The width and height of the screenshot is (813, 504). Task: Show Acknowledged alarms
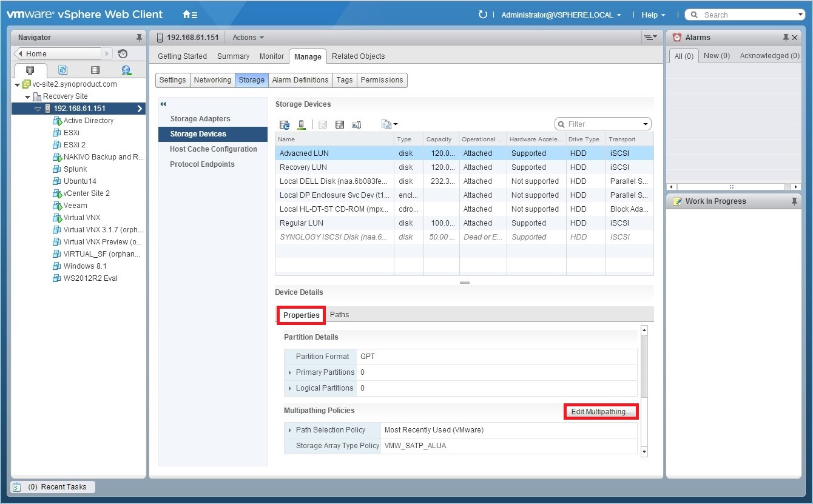(x=768, y=55)
